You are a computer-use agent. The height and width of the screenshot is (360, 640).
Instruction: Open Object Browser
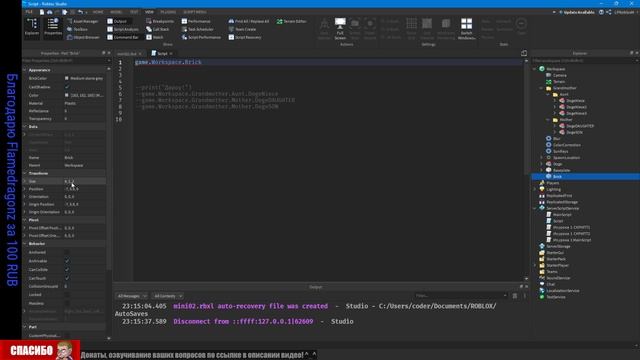coord(83,37)
